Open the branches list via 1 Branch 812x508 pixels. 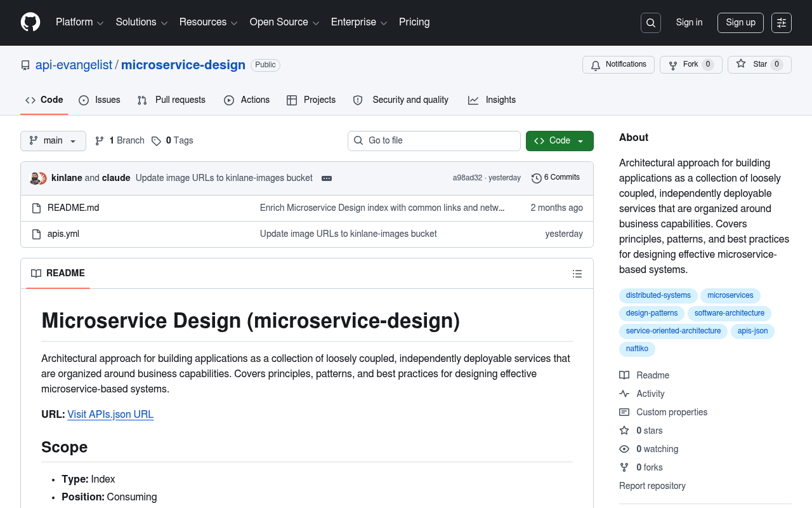(120, 141)
